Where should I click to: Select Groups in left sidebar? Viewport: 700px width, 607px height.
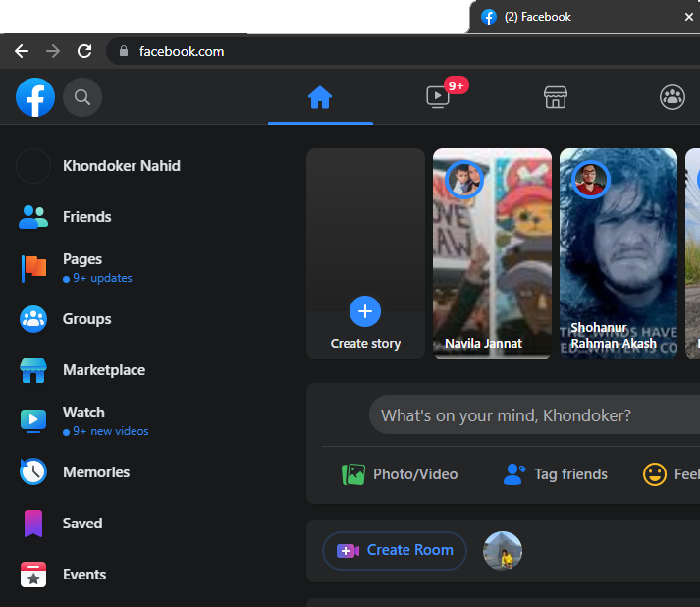pos(86,319)
